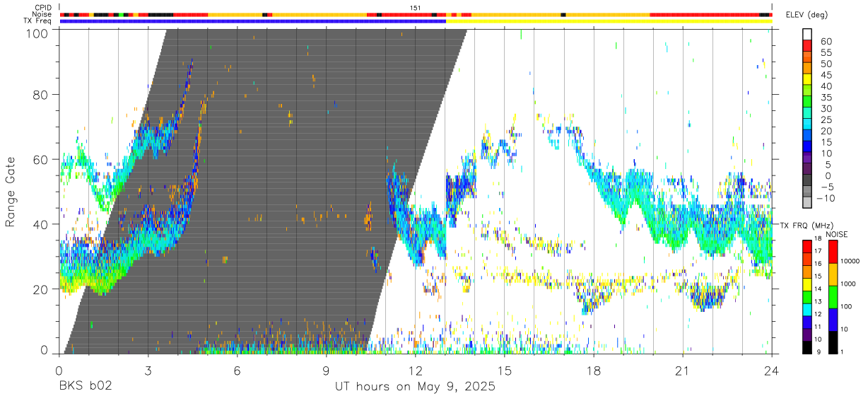This screenshot has height=401, width=868.
Task: Pick the yellow 14-15 swatch in TX FRQ colorbar
Action: coord(807,284)
